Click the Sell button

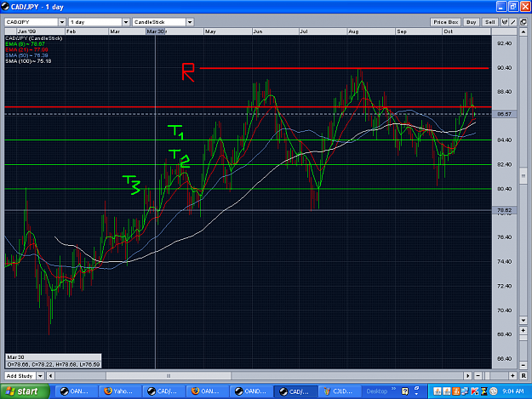489,22
